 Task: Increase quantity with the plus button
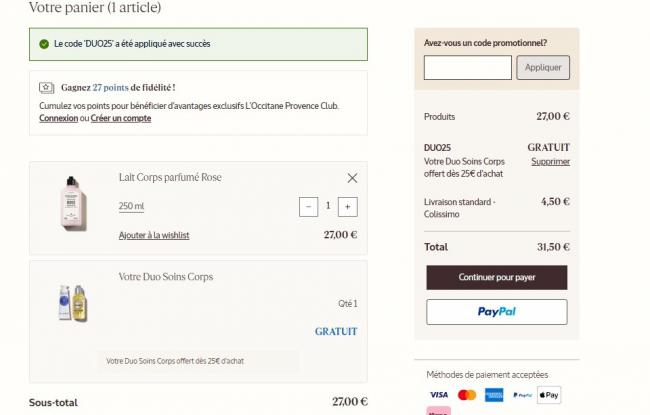tap(347, 206)
